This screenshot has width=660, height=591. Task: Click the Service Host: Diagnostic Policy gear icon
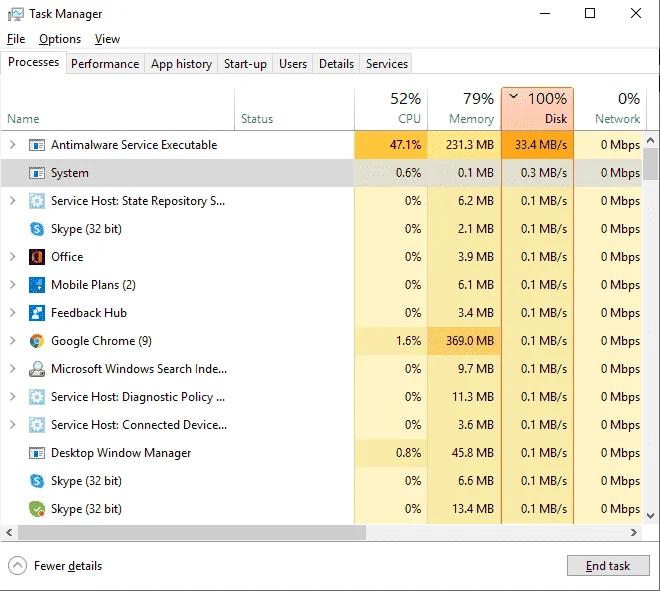(x=37, y=397)
